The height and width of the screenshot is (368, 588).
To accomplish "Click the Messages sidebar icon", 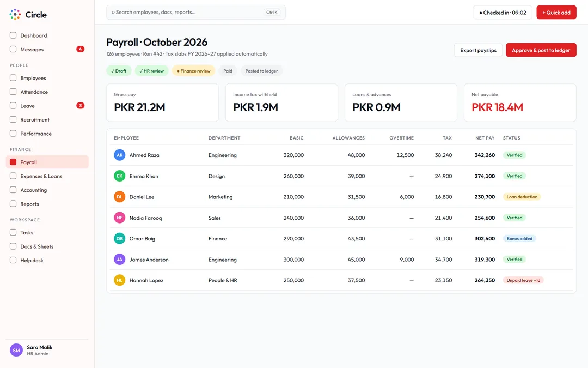I will click(13, 49).
